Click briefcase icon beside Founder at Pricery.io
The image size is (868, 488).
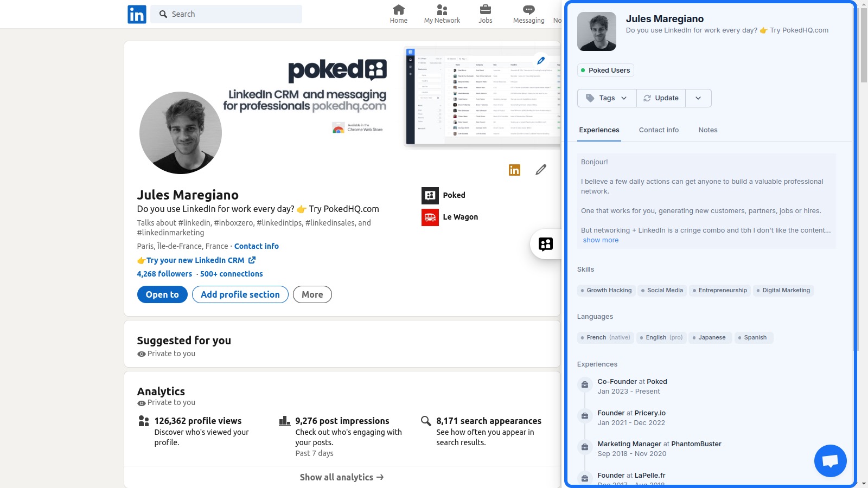click(x=585, y=416)
